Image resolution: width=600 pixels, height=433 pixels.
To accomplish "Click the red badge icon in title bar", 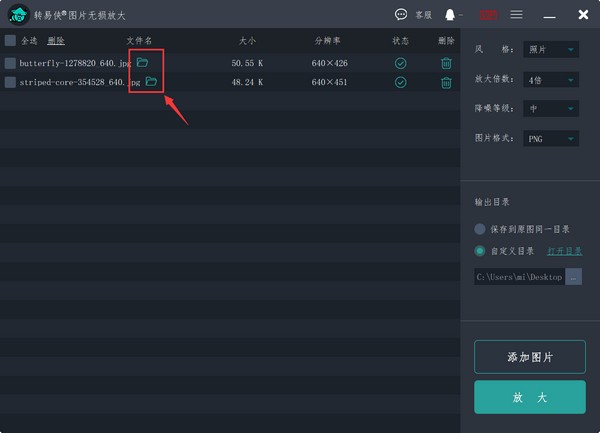I will pyautogui.click(x=488, y=15).
